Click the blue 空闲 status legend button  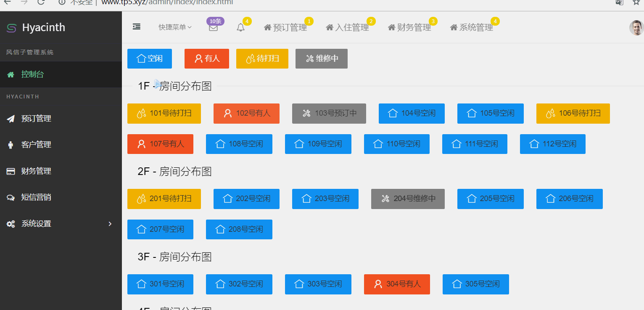pos(150,58)
